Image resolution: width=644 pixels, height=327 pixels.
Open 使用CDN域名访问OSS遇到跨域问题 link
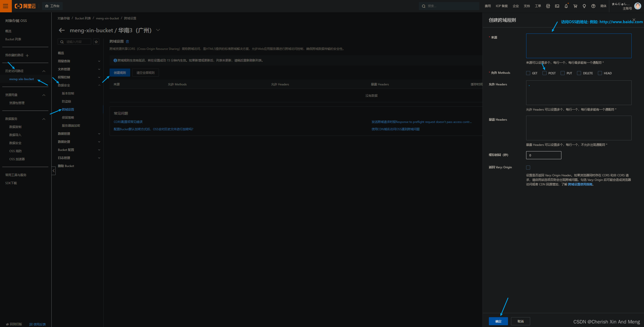pyautogui.click(x=396, y=129)
